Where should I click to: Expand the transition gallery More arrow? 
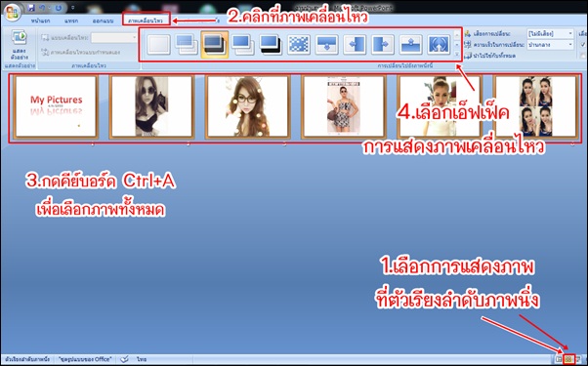tap(457, 55)
